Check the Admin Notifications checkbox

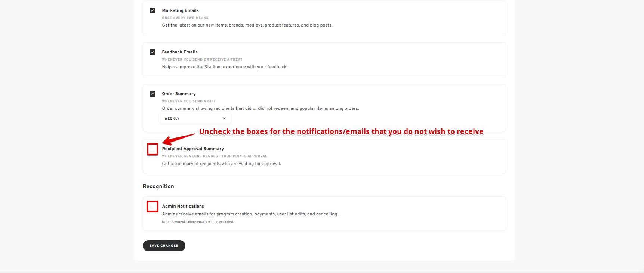point(152,206)
